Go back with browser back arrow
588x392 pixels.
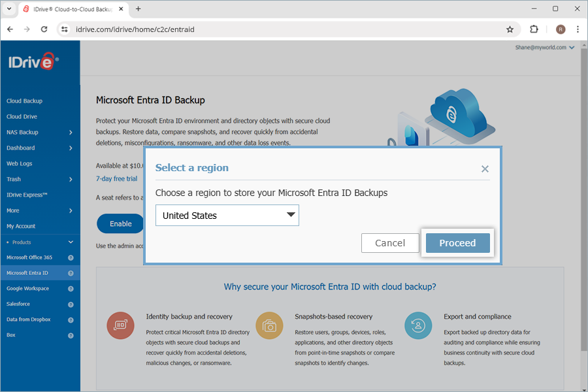(10, 29)
